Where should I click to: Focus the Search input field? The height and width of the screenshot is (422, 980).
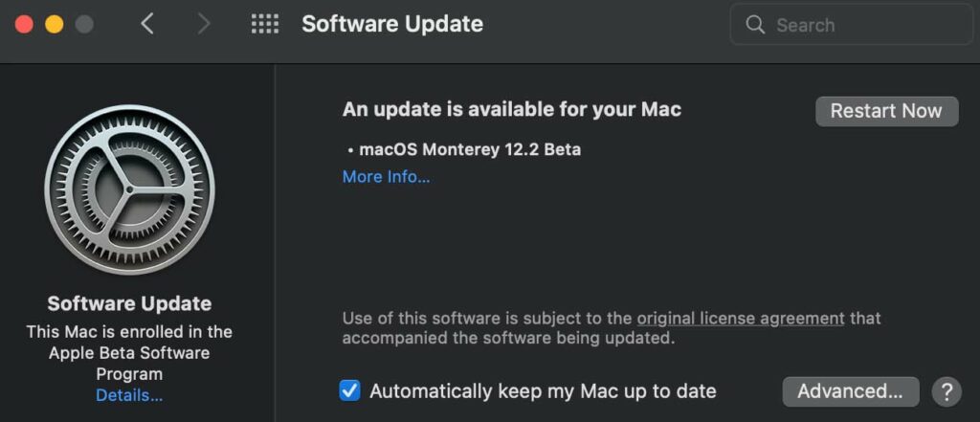(x=861, y=26)
